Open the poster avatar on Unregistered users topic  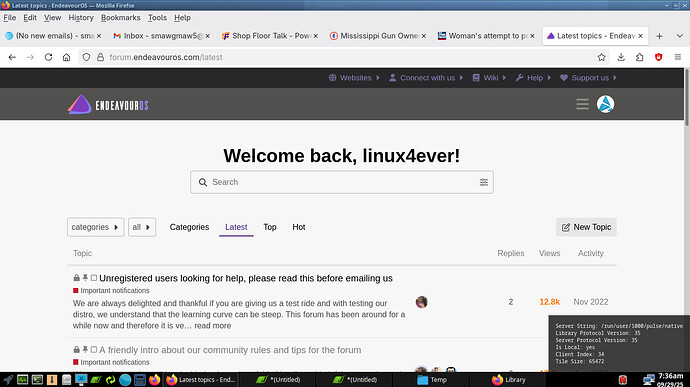422,302
